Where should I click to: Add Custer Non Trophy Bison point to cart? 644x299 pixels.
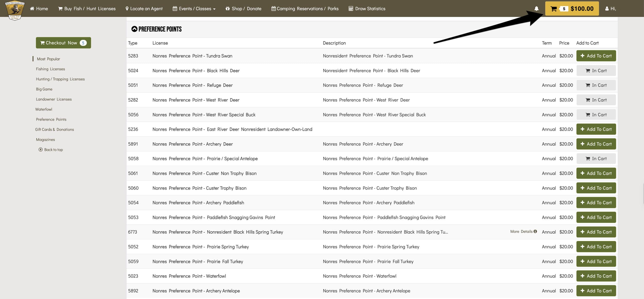[x=596, y=173]
